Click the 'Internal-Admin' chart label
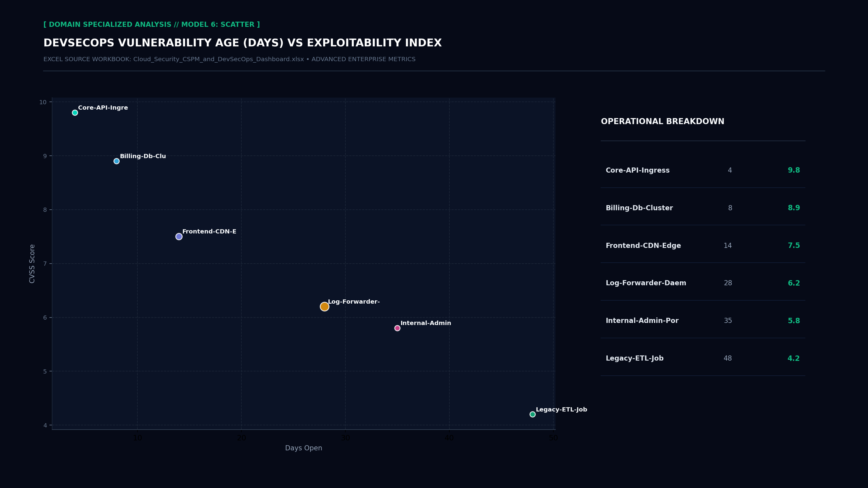This screenshot has width=868, height=488. pyautogui.click(x=426, y=323)
